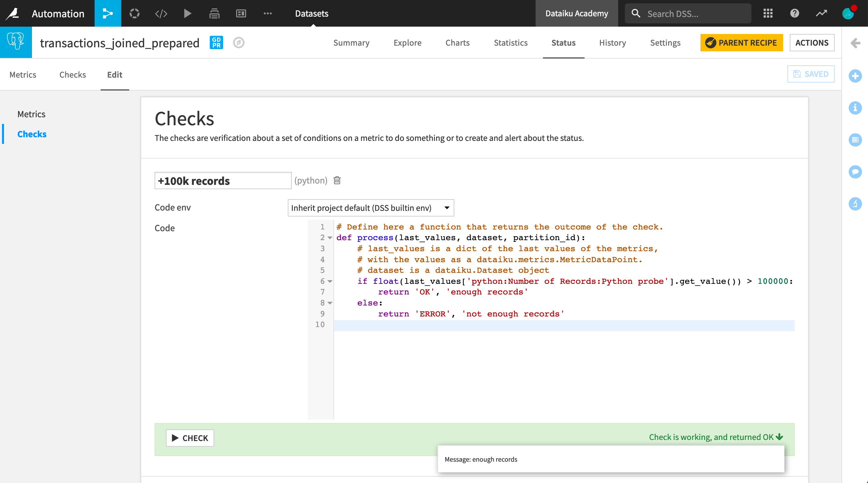Click the CHECK run button
The height and width of the screenshot is (483, 868).
(x=190, y=438)
